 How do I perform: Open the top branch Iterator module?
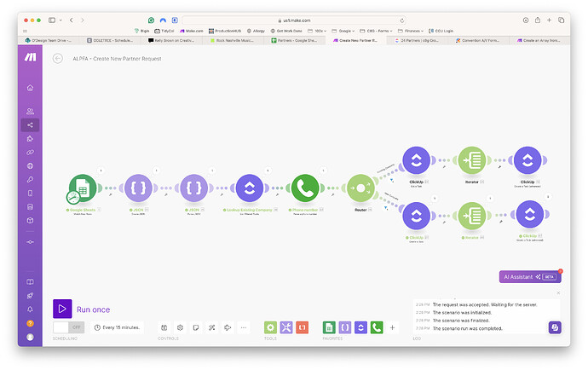(472, 160)
